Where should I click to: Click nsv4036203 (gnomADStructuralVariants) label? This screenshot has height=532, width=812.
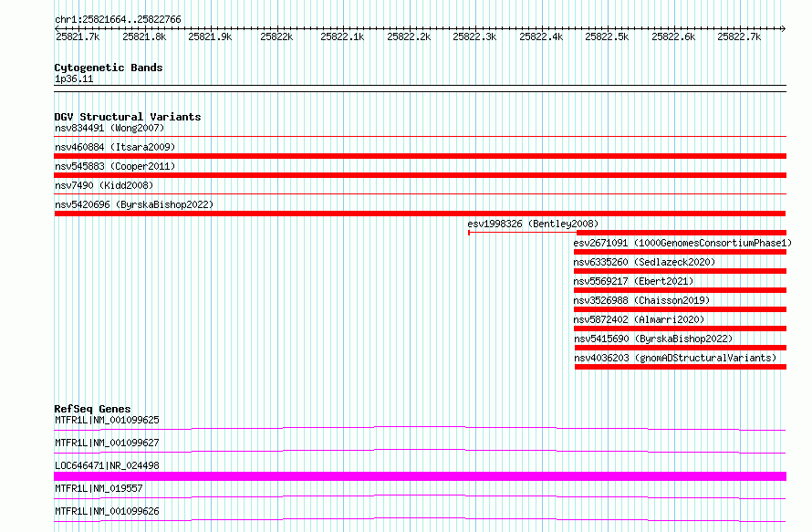[x=675, y=358]
